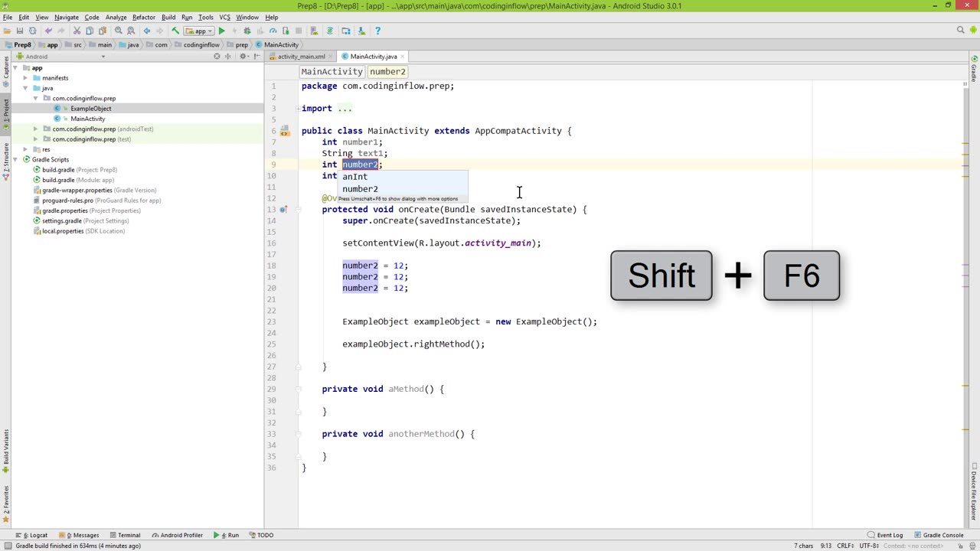Image resolution: width=980 pixels, height=551 pixels.
Task: Open the app run configuration dropdown
Action: [x=199, y=31]
